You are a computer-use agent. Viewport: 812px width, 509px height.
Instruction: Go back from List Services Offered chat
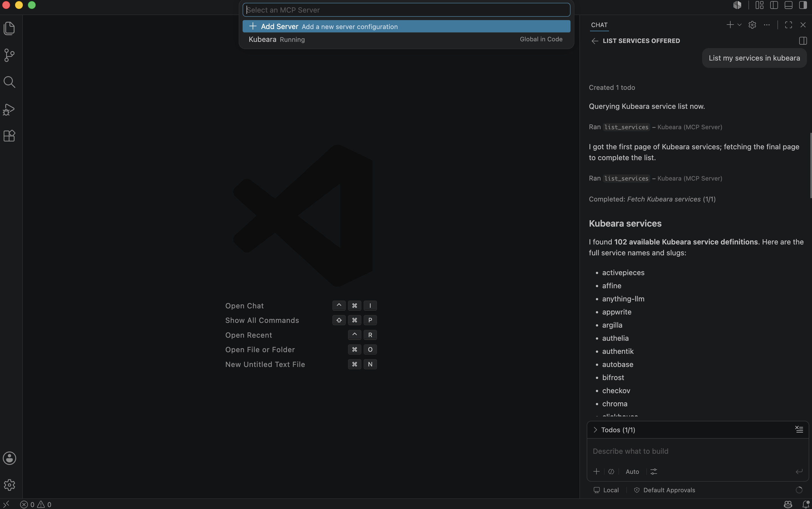(595, 41)
